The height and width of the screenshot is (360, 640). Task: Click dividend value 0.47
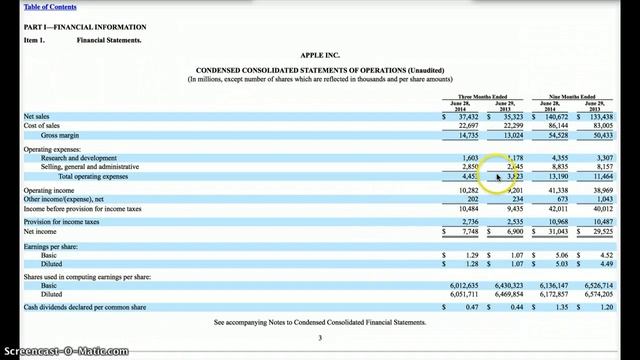[472, 307]
